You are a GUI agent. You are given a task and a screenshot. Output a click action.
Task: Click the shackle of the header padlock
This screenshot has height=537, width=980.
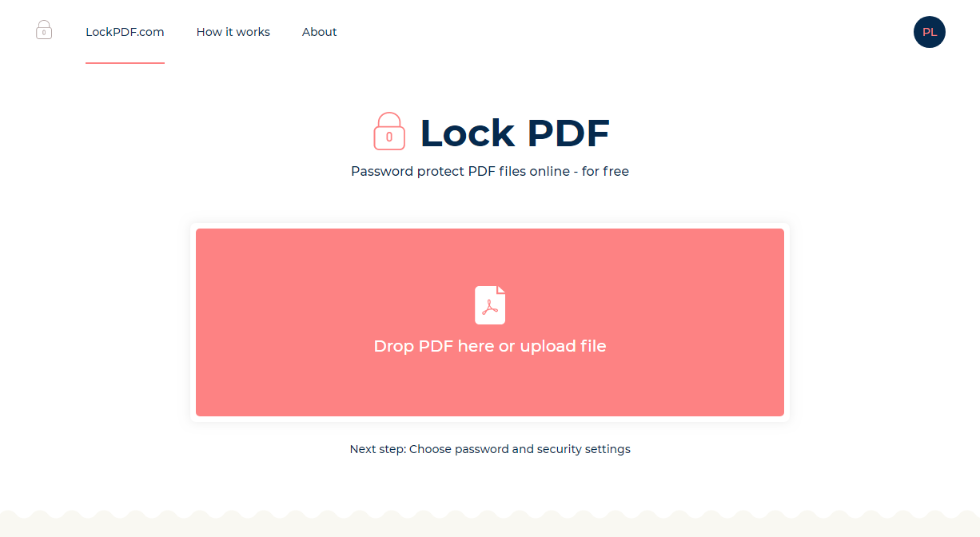pyautogui.click(x=44, y=23)
